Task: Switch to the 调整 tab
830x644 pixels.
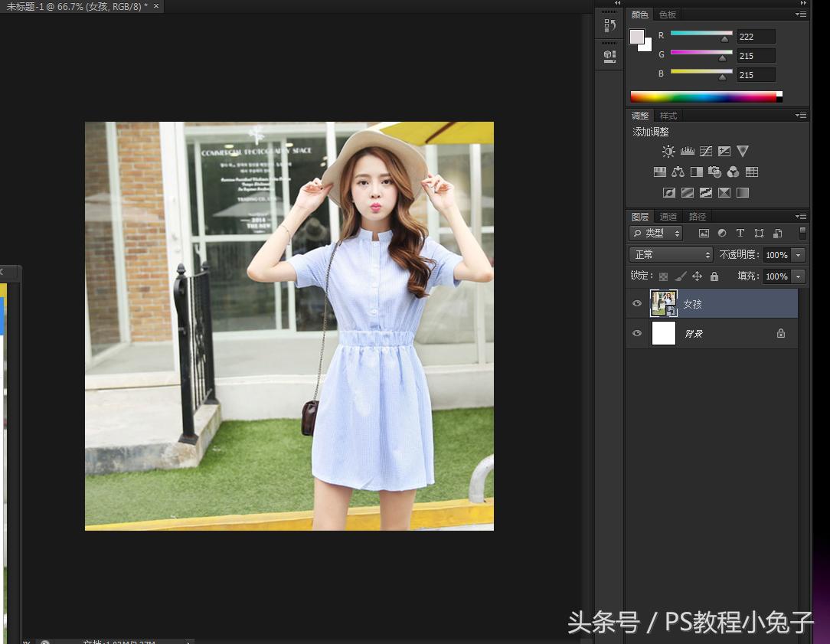Action: coord(639,116)
